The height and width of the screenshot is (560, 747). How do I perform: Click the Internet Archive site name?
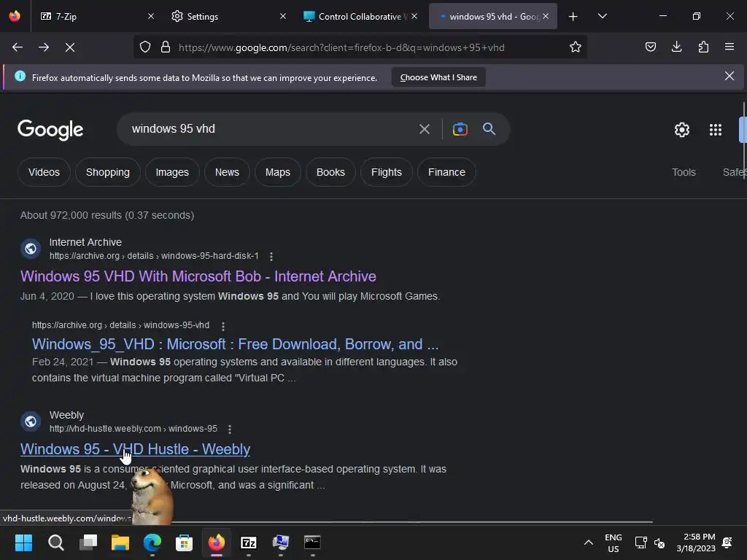click(x=86, y=242)
